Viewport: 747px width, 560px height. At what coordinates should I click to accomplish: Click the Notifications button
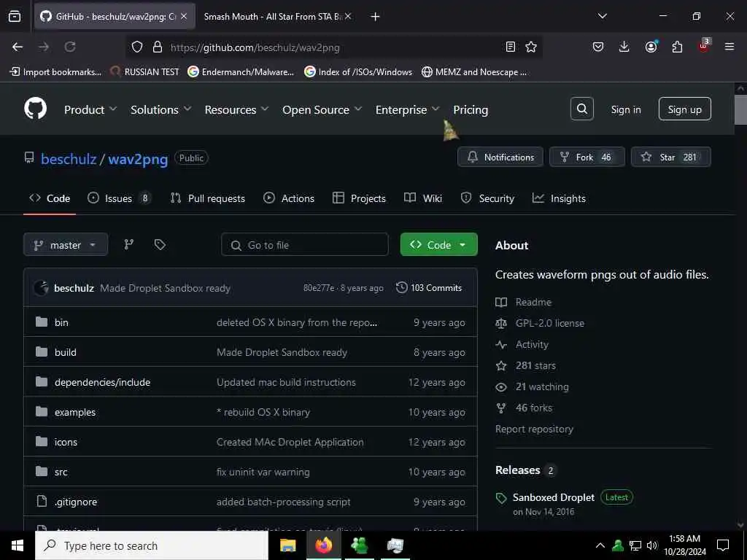point(500,157)
